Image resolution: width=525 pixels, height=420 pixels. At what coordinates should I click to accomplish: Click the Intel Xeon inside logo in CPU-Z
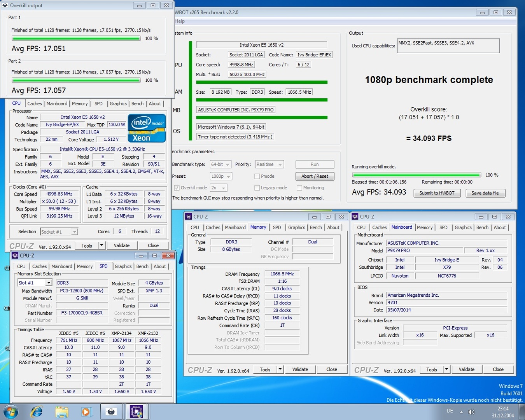click(x=147, y=128)
